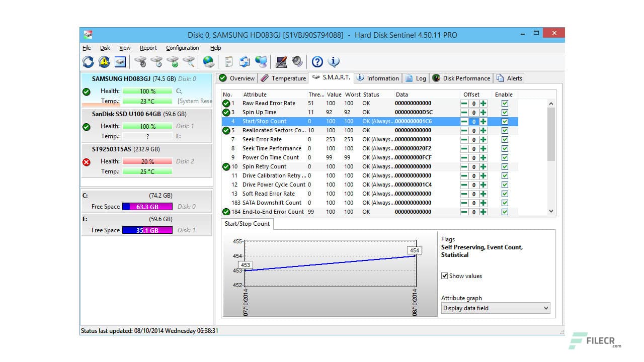Toggle the Enable checkbox for Seek Error Rate

click(504, 139)
